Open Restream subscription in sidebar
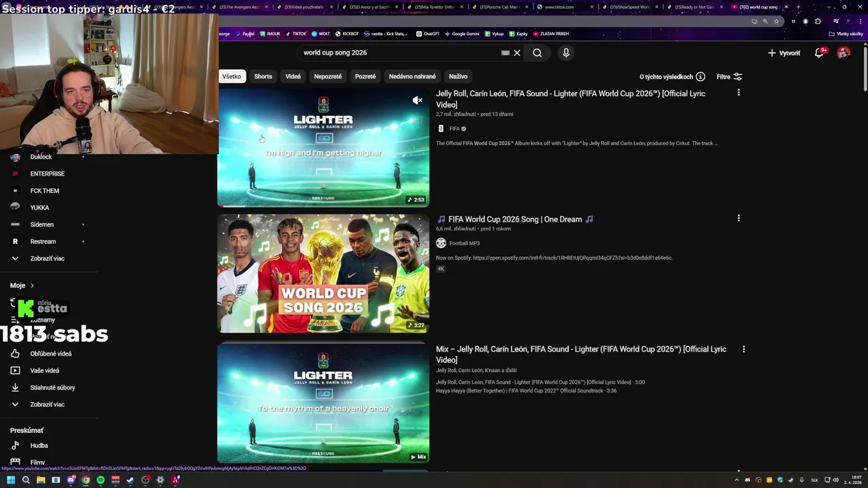 pyautogui.click(x=43, y=241)
